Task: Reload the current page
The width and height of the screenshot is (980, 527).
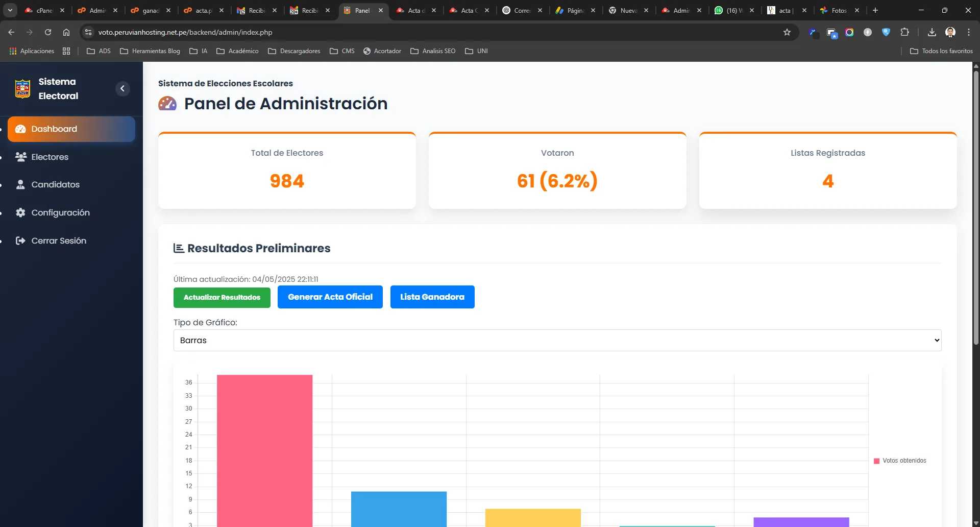Action: 48,32
